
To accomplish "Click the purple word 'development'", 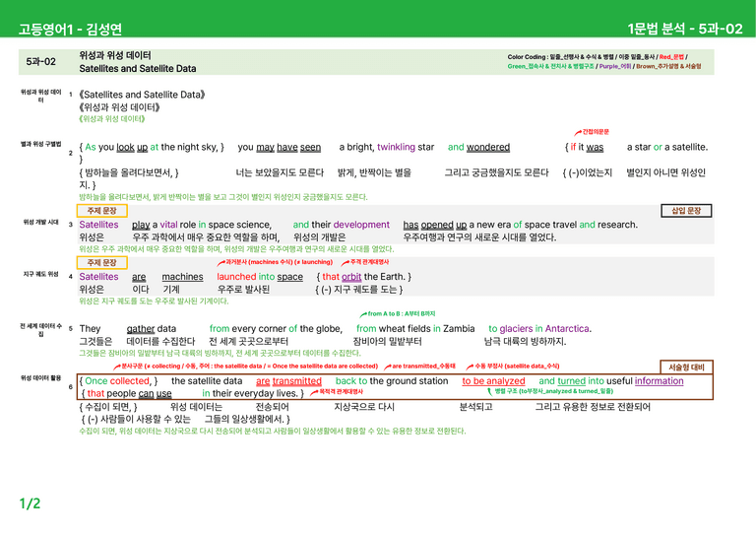I will point(361,225).
